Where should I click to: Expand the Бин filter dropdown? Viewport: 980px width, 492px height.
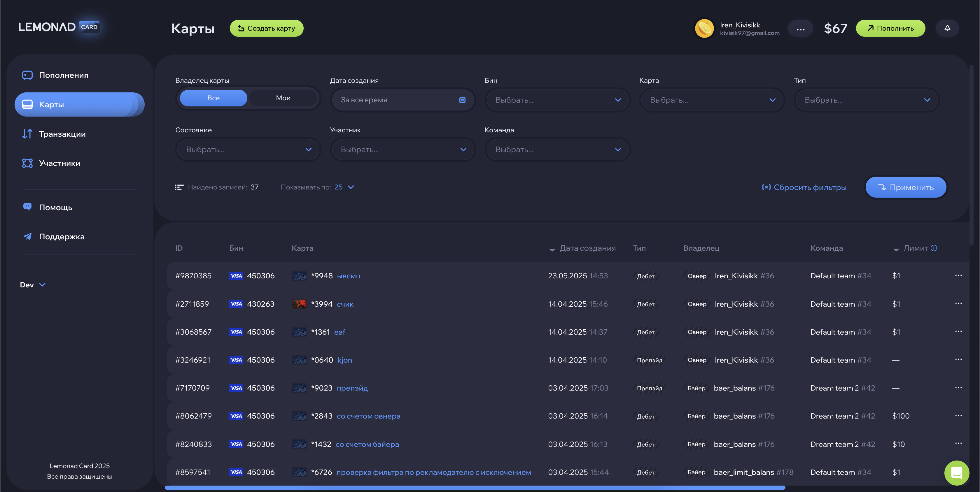[x=557, y=100]
